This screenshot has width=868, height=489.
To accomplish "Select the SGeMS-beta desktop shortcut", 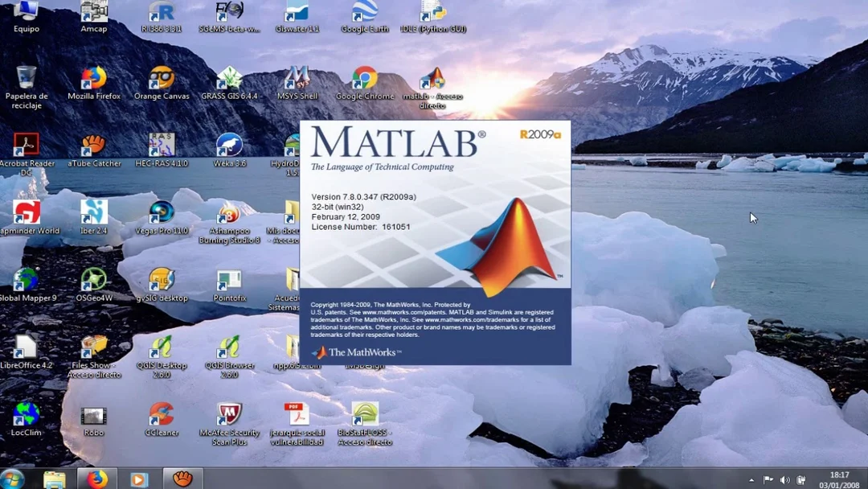I will [229, 17].
